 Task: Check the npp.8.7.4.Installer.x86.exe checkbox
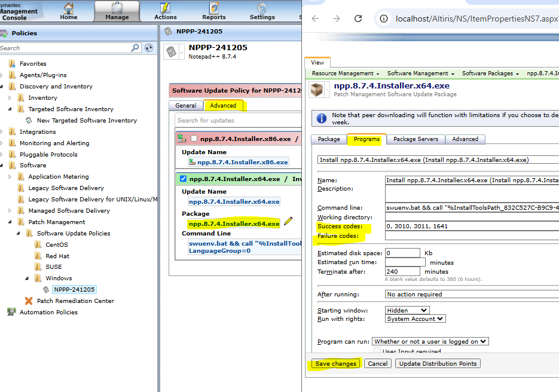coord(194,139)
